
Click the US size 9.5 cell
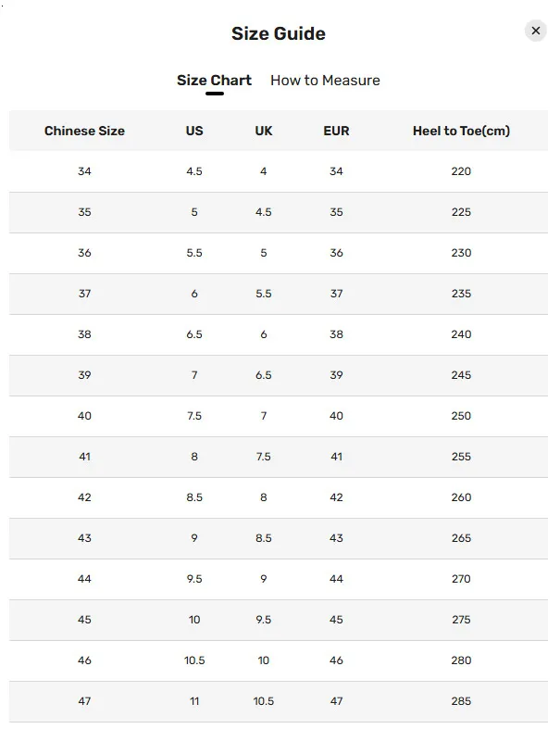tap(194, 579)
